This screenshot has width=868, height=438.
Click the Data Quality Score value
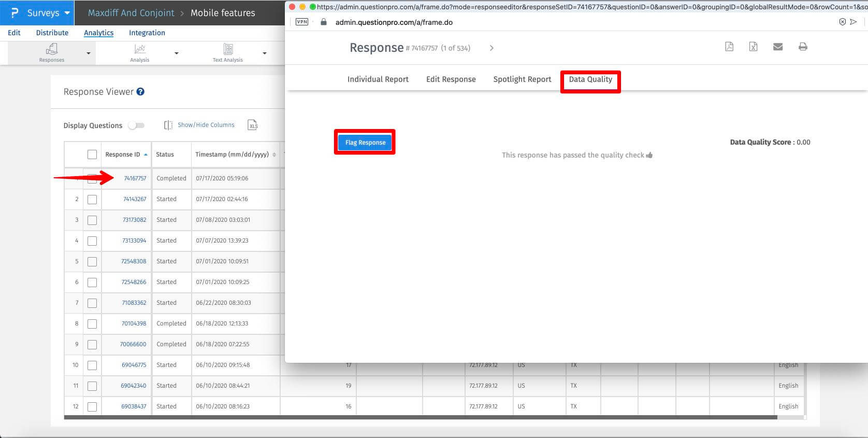803,142
